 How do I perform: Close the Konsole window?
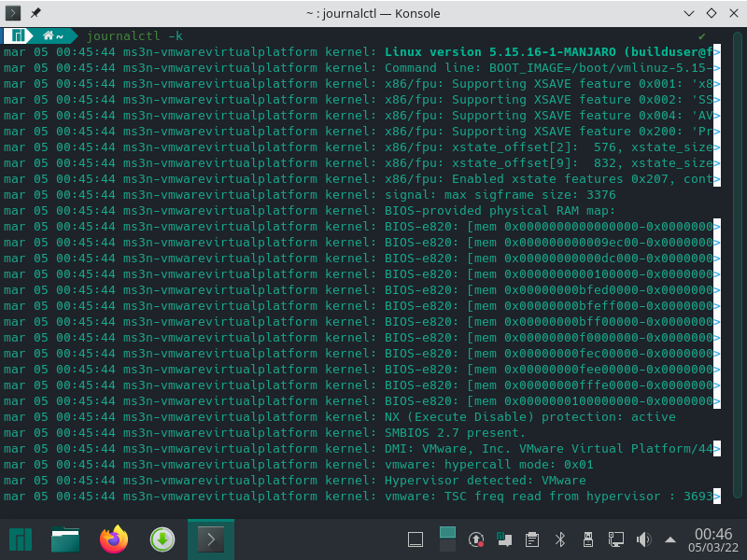tap(734, 13)
